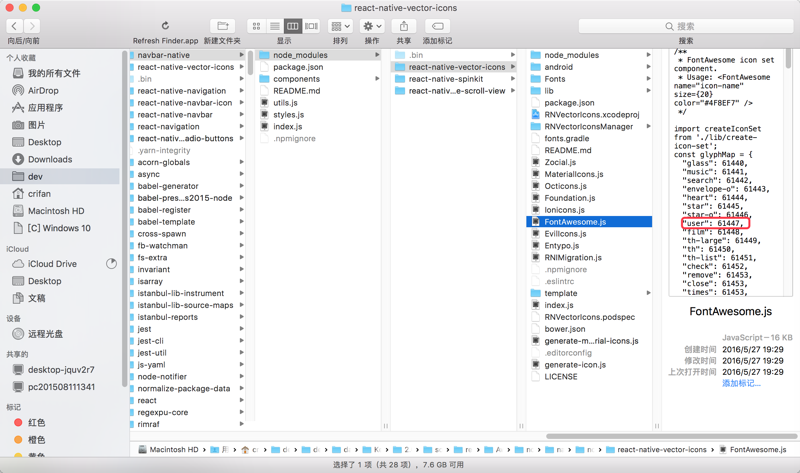
Task: Expand navbar-native folder arrow
Action: click(x=241, y=55)
